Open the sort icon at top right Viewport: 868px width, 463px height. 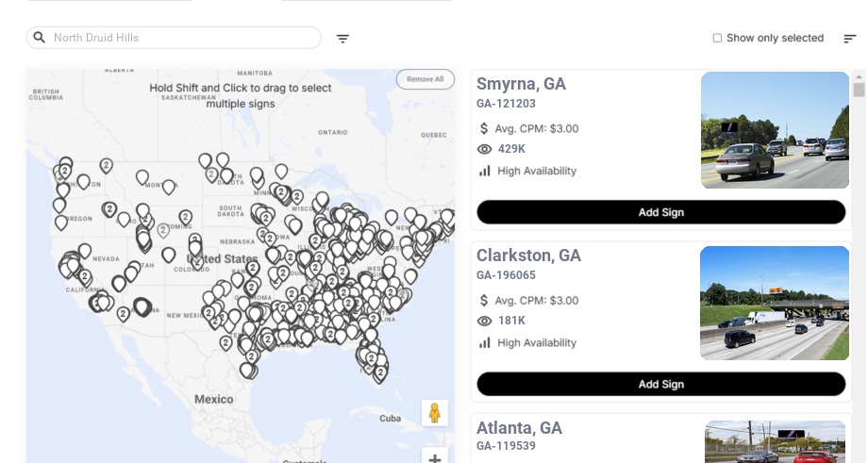tap(849, 39)
